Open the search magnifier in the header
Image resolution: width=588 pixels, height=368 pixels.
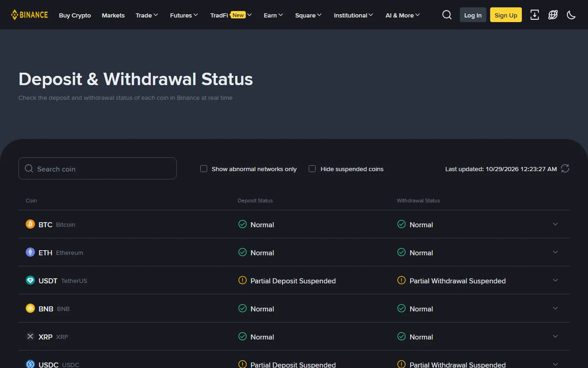[x=447, y=15]
